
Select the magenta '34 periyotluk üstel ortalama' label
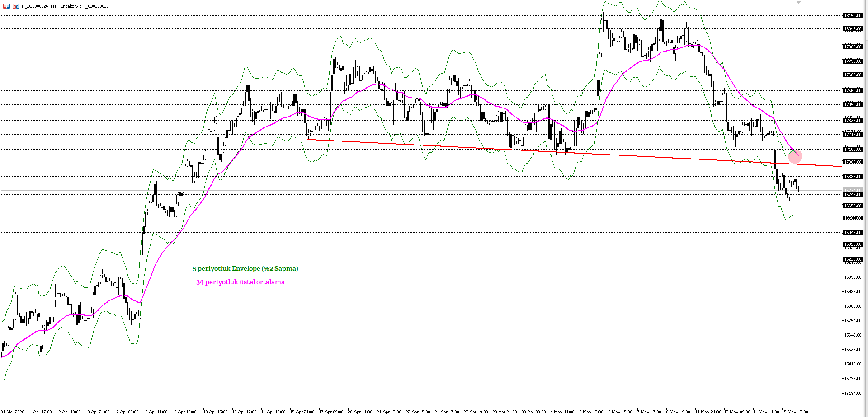(x=240, y=282)
